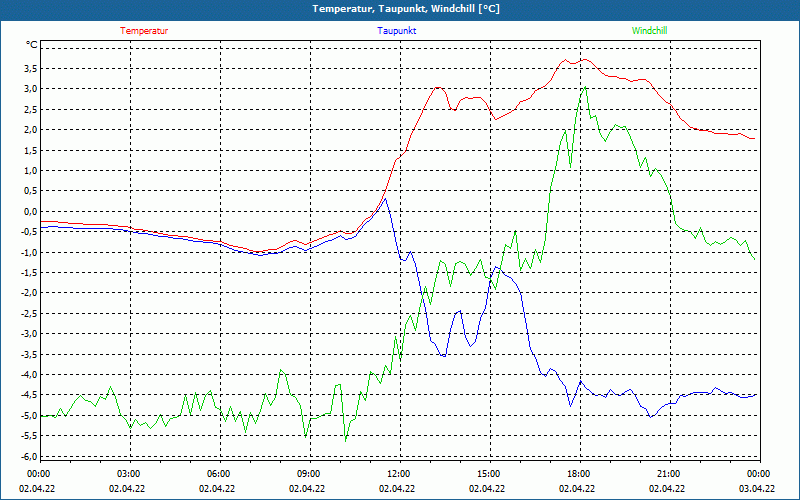Click the 03:00 time axis label
The image size is (800, 500).
[x=129, y=474]
